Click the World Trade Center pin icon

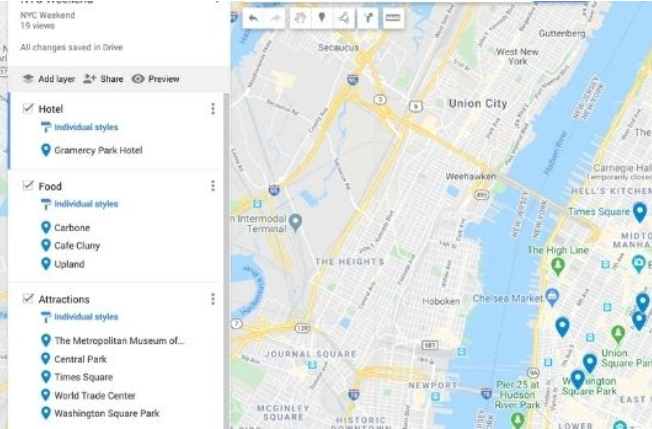(x=46, y=395)
